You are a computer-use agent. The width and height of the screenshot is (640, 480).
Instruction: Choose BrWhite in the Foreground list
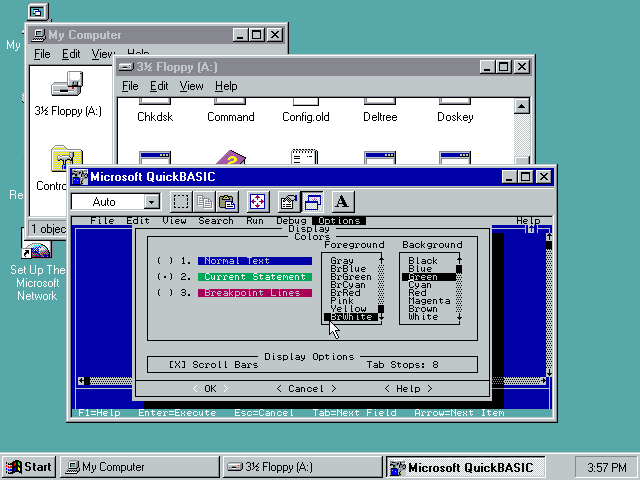coord(351,317)
